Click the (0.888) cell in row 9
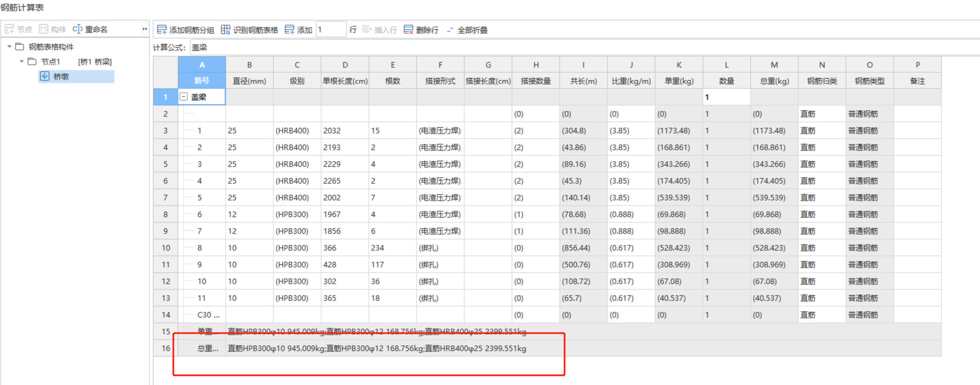 tap(631, 231)
